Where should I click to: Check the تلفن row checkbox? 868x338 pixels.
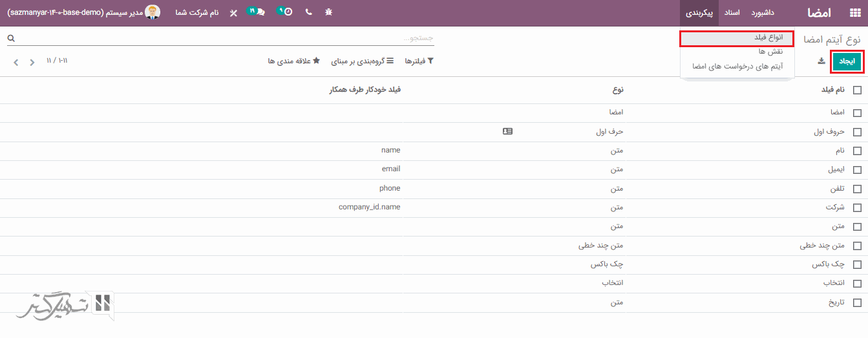(857, 189)
